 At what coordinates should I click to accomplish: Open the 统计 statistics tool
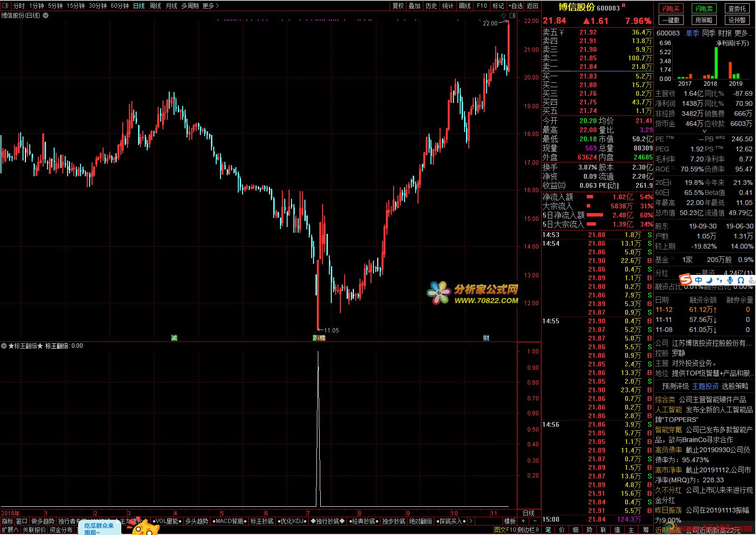(x=448, y=6)
